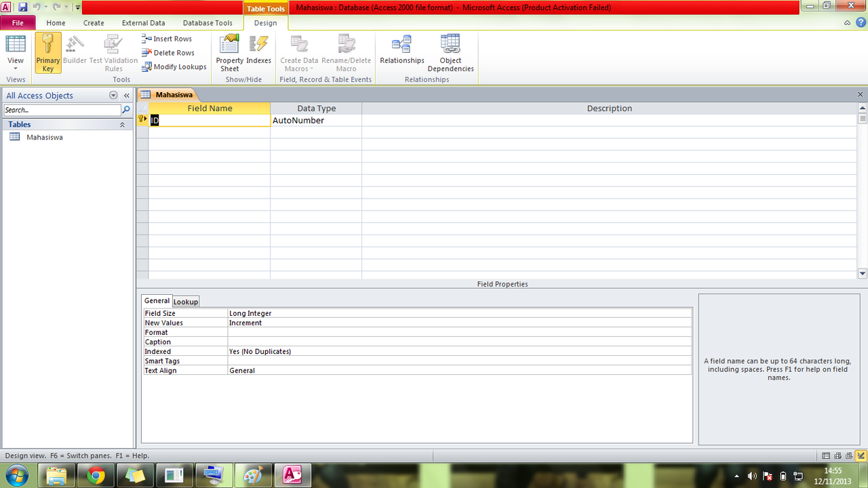Viewport: 868px width, 488px height.
Task: Open On-Screen Keyboard from taskbar
Action: coord(214,476)
